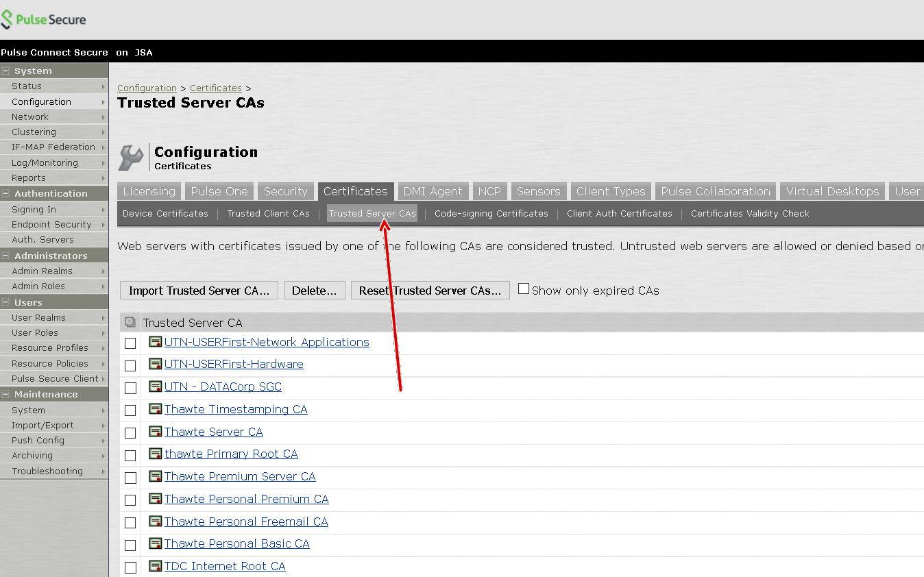Check the Thawte Personal Freemail CA checkbox
The width and height of the screenshot is (924, 577).
[x=130, y=523]
